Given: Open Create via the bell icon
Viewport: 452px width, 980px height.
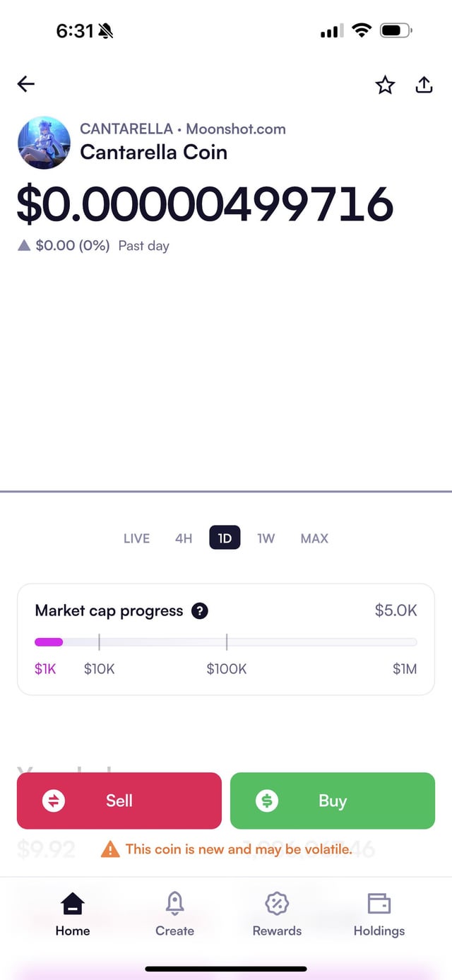Looking at the screenshot, I should coord(174,903).
